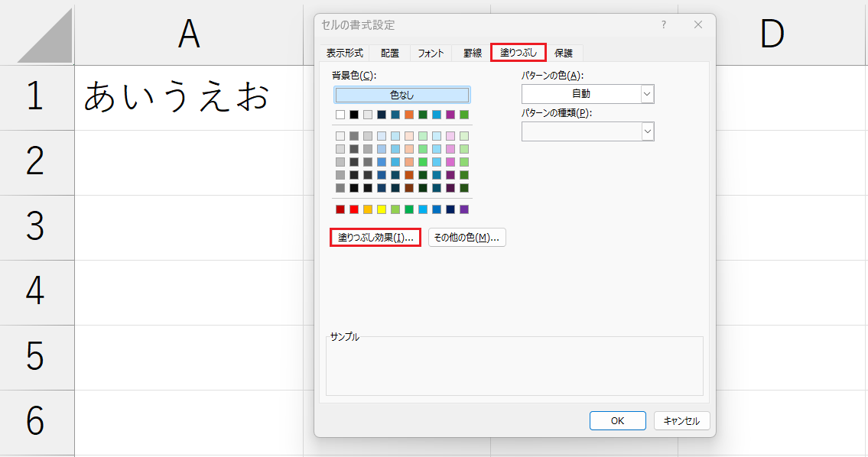Choose the white theme color swatch
The image size is (868, 457).
point(340,115)
